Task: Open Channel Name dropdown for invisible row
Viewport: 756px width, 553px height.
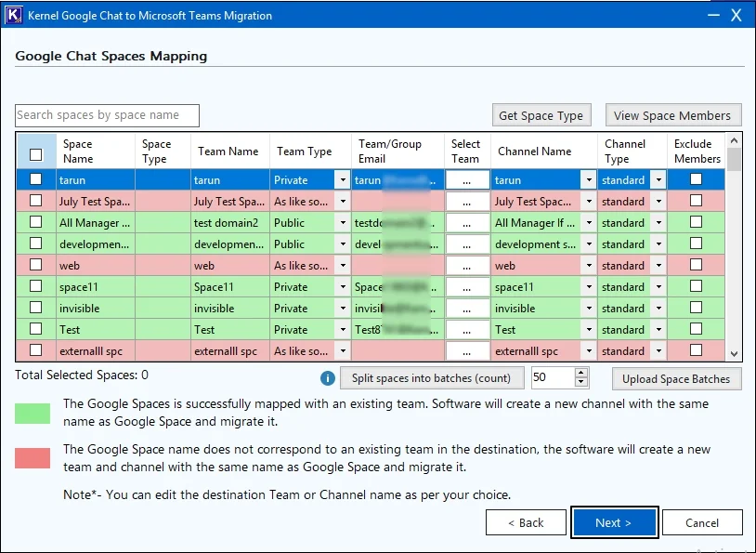Action: coord(589,309)
